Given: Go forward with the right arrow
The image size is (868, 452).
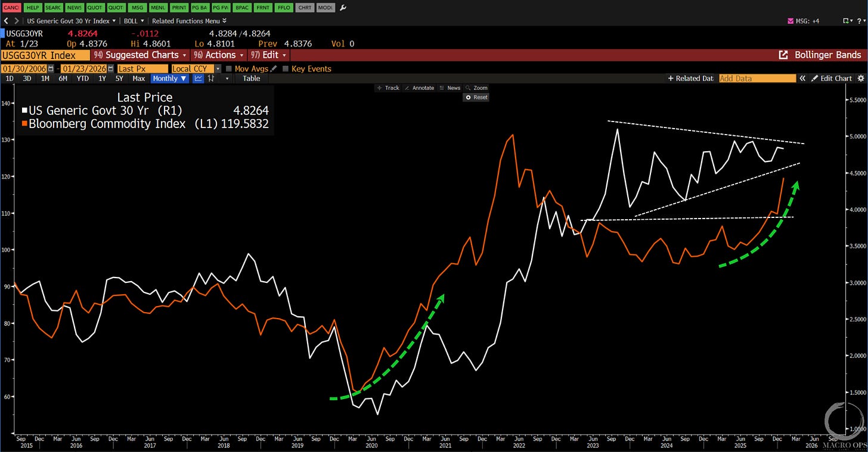Looking at the screenshot, I should click(x=15, y=20).
